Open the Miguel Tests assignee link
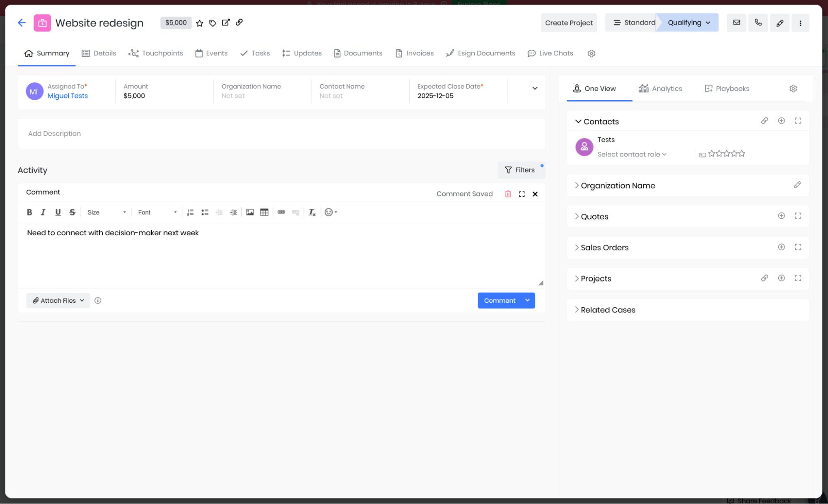828x504 pixels. pyautogui.click(x=68, y=96)
